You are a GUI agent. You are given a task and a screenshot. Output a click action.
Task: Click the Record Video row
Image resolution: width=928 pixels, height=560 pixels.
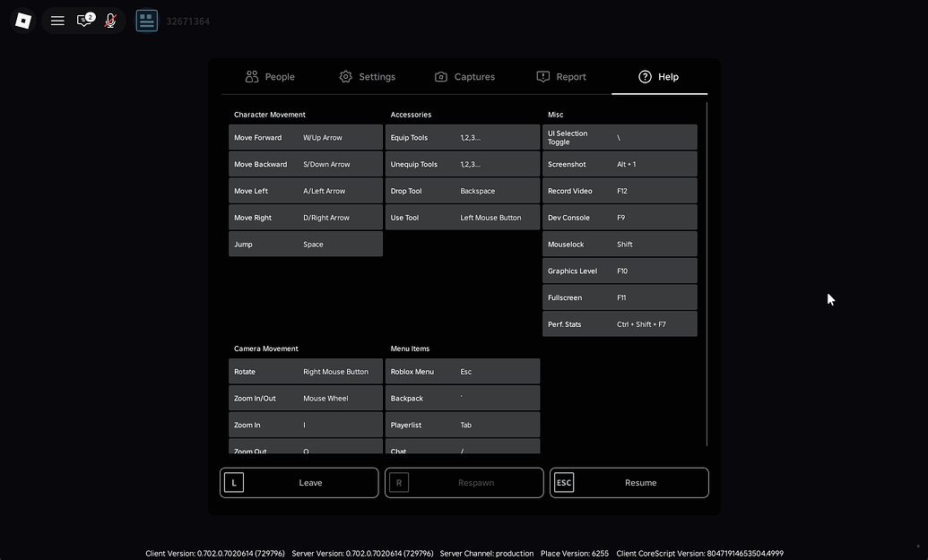click(620, 191)
